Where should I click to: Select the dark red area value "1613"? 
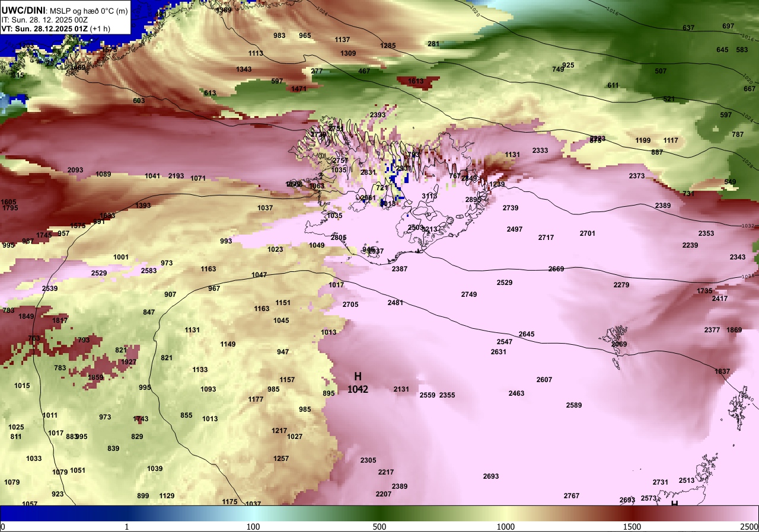416,81
